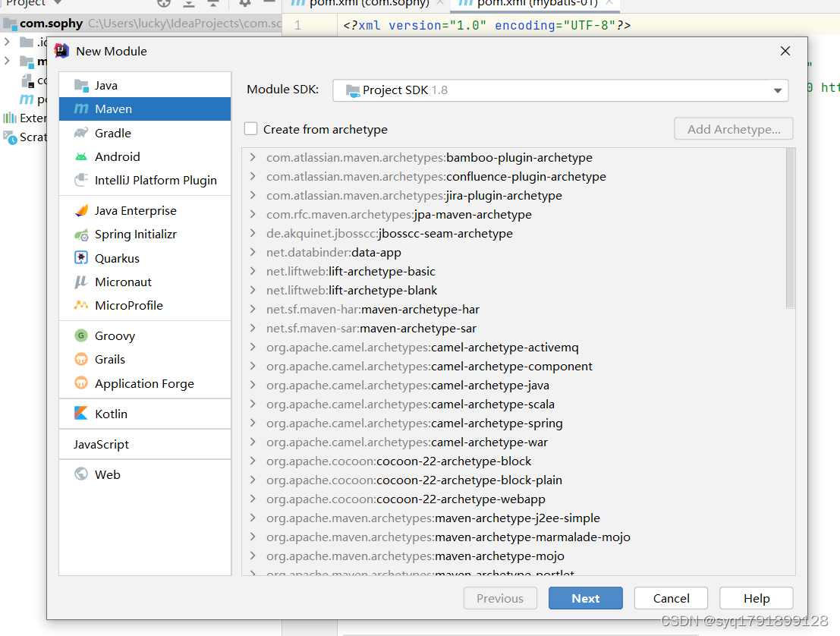Click the Cancel button
Image resolution: width=840 pixels, height=636 pixels.
pos(671,598)
